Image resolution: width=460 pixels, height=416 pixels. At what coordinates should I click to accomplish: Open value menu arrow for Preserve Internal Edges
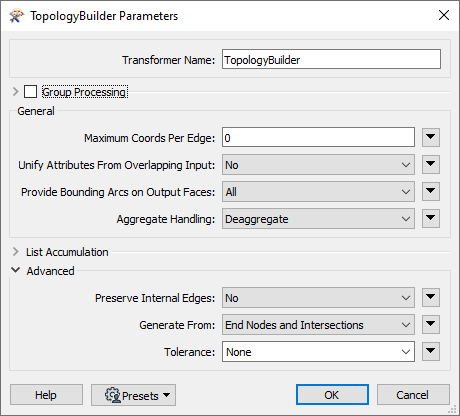[431, 297]
